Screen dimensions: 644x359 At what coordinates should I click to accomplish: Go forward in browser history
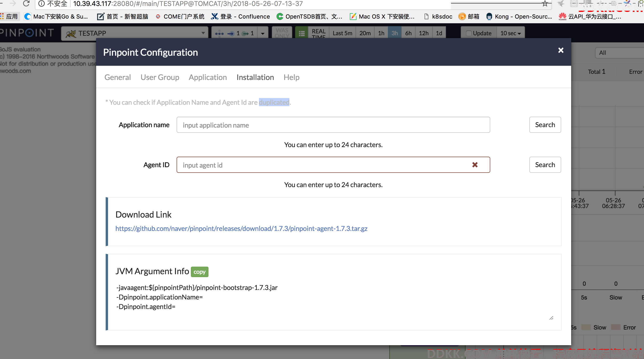[13, 3]
